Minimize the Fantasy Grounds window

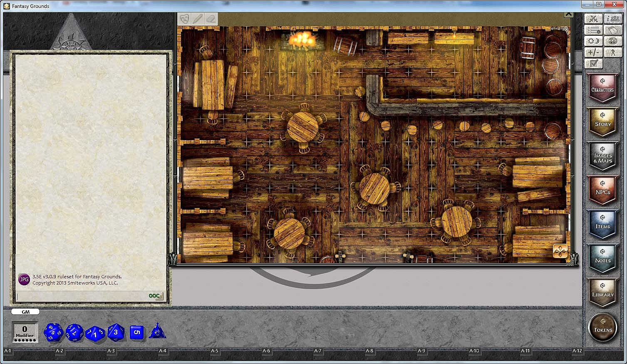coord(588,4)
